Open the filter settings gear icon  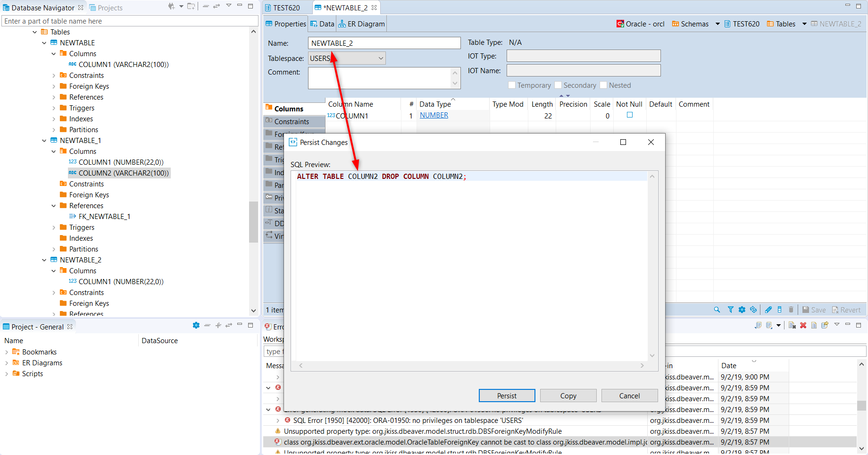point(742,310)
